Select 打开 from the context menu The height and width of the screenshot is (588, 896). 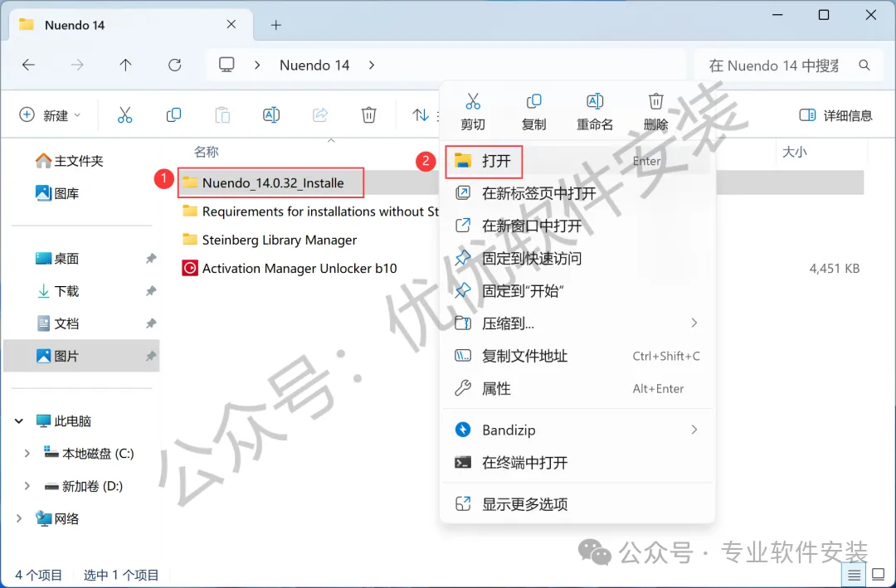point(577,161)
